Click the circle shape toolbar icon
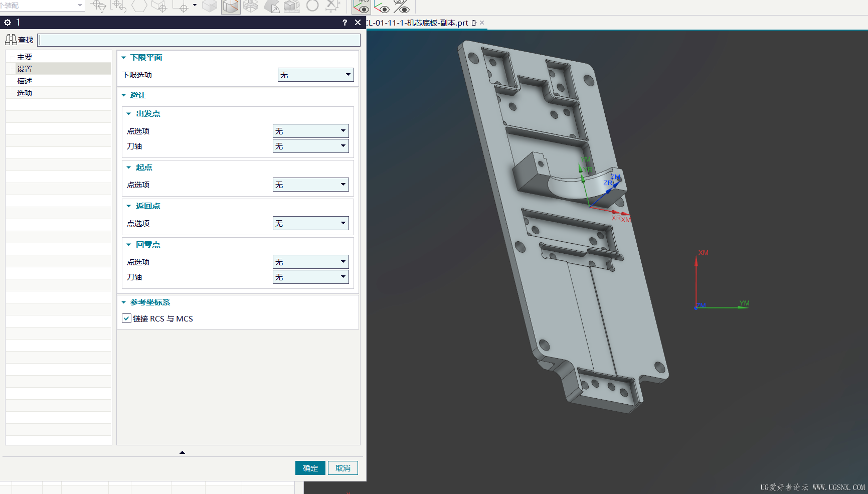Image resolution: width=868 pixels, height=494 pixels. [x=312, y=6]
